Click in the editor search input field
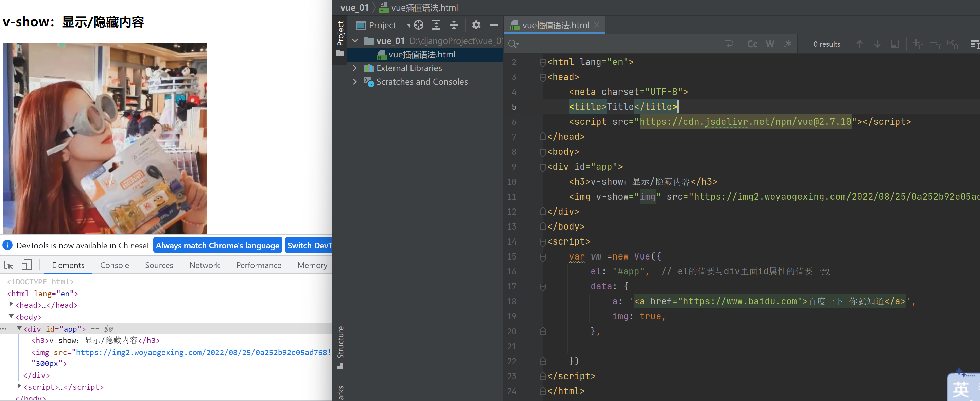Screen dimensions: 980x401 tap(620, 44)
